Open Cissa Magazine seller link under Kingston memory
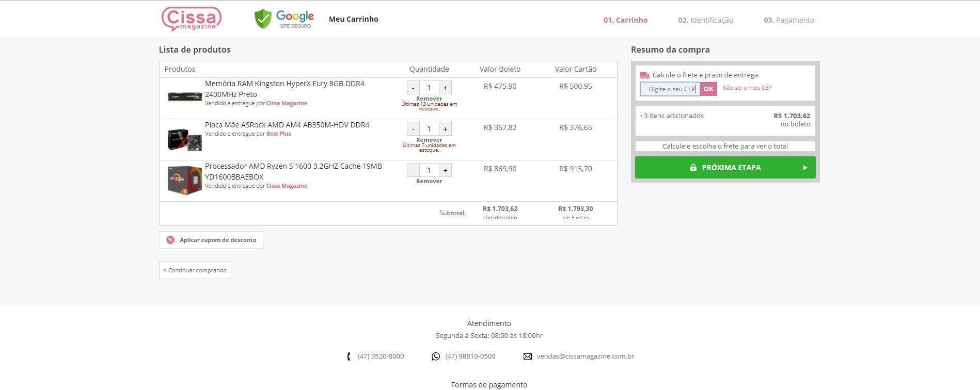980x390 pixels. click(287, 103)
